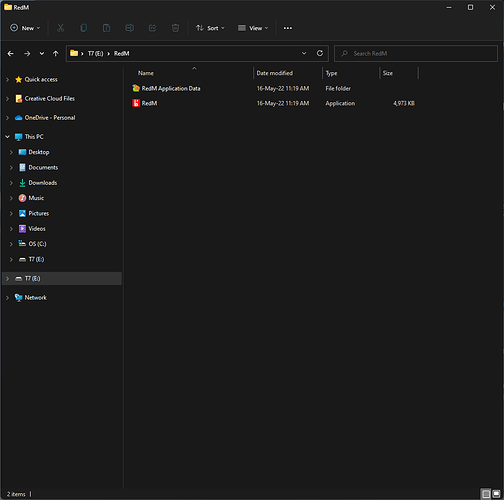Open Music under This PC

tap(36, 198)
